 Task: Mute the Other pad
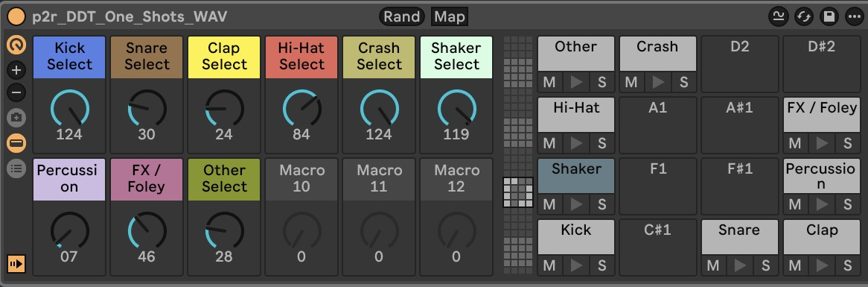pyautogui.click(x=549, y=83)
